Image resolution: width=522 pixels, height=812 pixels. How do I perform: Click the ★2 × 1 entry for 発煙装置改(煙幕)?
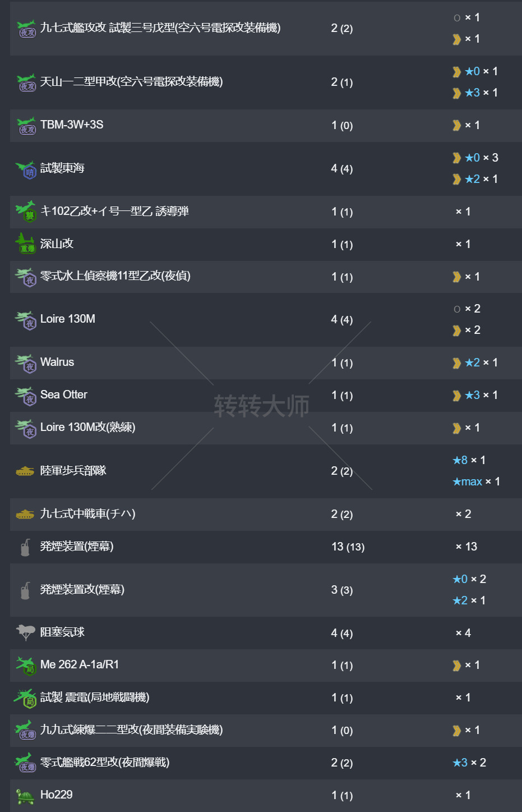pyautogui.click(x=469, y=600)
